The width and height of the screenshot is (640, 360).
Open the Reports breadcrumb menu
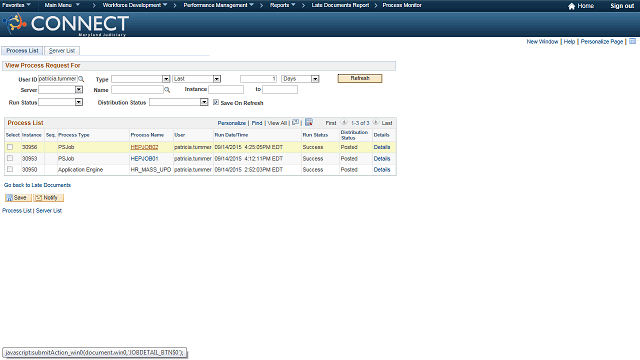tap(282, 5)
